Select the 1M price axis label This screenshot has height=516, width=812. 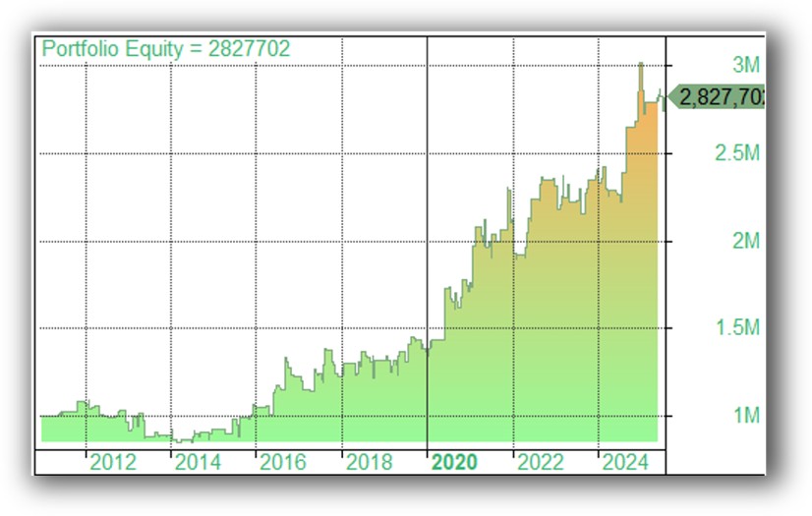pyautogui.click(x=747, y=415)
